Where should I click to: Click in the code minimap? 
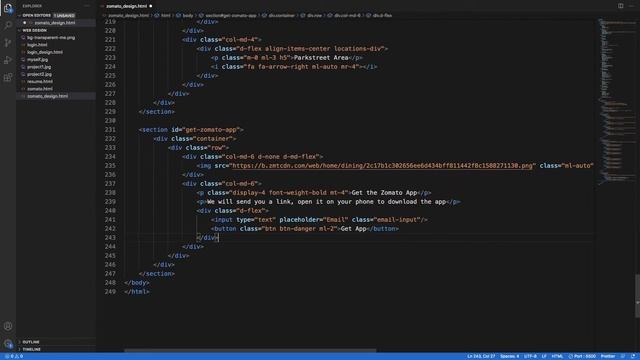(616, 102)
